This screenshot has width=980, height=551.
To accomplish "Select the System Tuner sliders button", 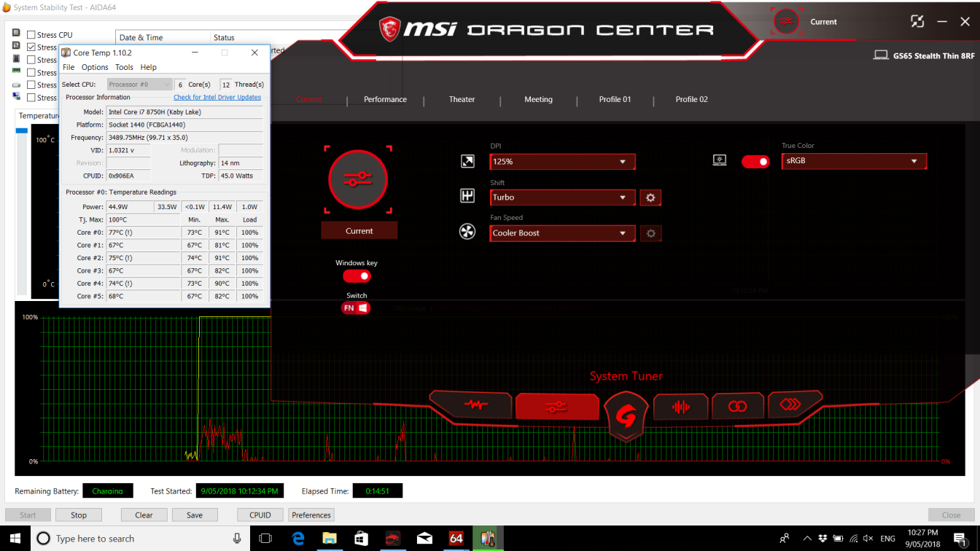I will (556, 407).
